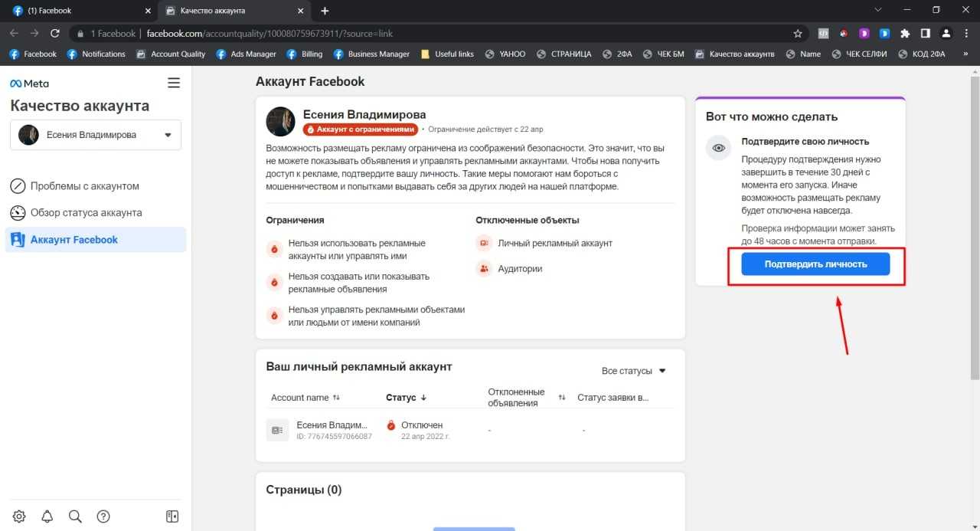Open the tab search chevron
The height and width of the screenshot is (531, 980).
[878, 10]
